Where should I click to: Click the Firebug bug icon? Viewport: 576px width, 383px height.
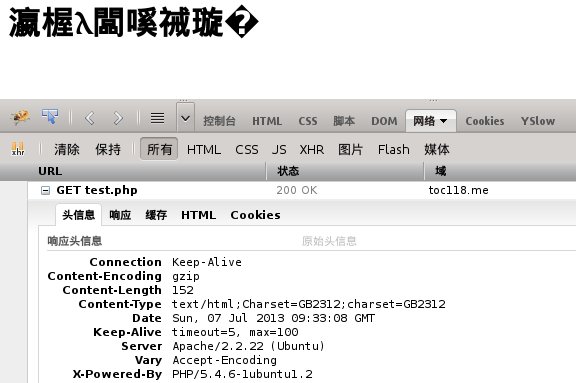[x=20, y=118]
